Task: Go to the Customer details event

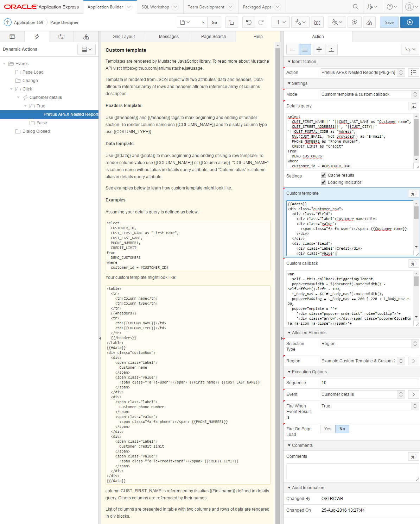Action: pos(414,394)
